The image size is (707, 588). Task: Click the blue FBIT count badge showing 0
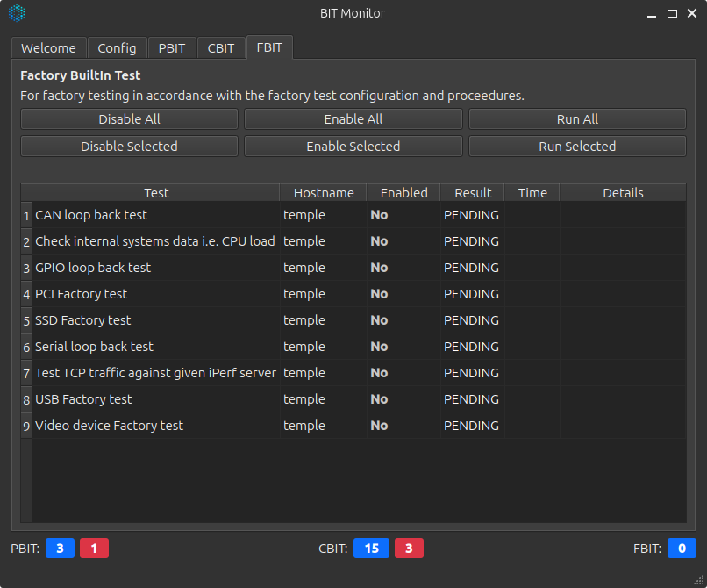tap(682, 549)
